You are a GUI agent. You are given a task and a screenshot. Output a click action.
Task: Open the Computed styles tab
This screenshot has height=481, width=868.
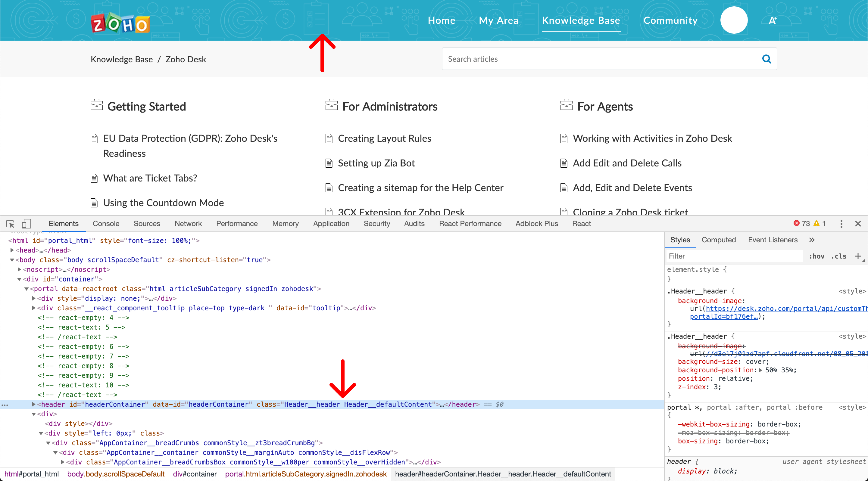(x=718, y=240)
